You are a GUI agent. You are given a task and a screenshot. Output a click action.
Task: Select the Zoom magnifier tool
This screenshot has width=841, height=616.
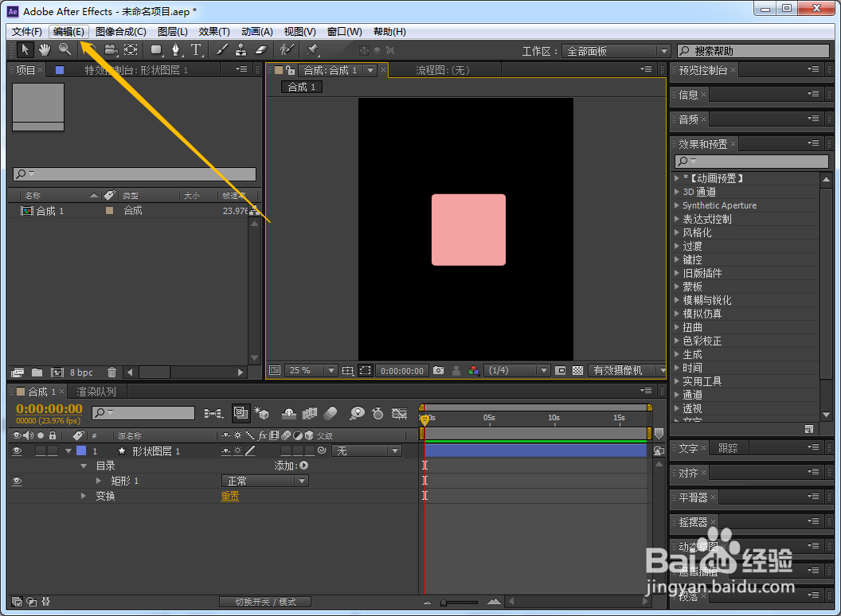[65, 50]
